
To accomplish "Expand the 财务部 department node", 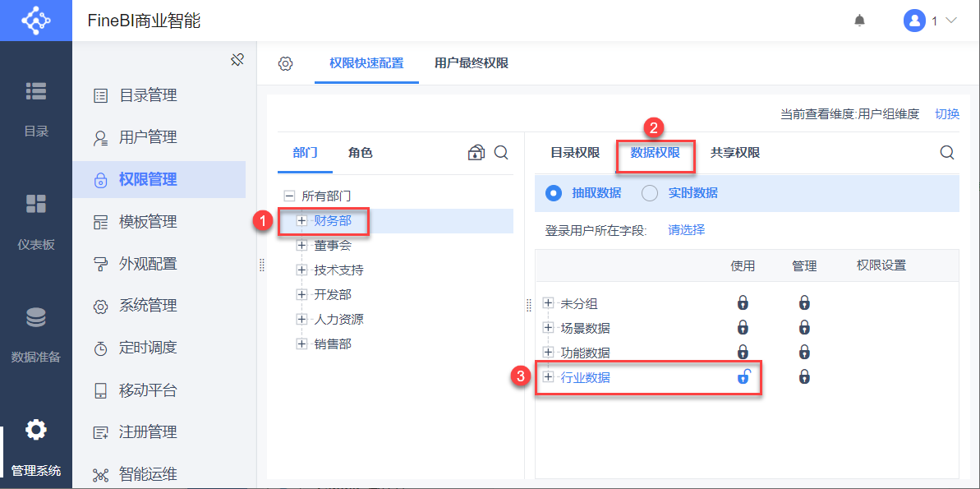I will 301,220.
